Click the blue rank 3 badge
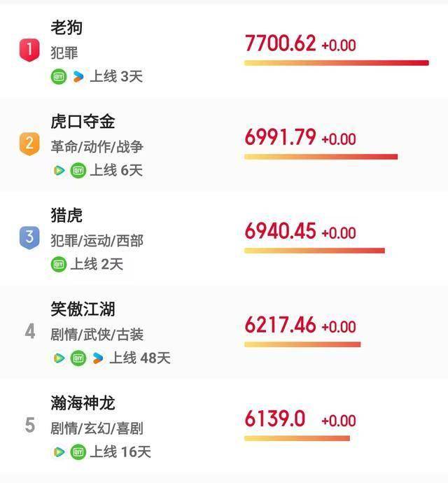The width and height of the screenshot is (448, 483). [x=29, y=237]
